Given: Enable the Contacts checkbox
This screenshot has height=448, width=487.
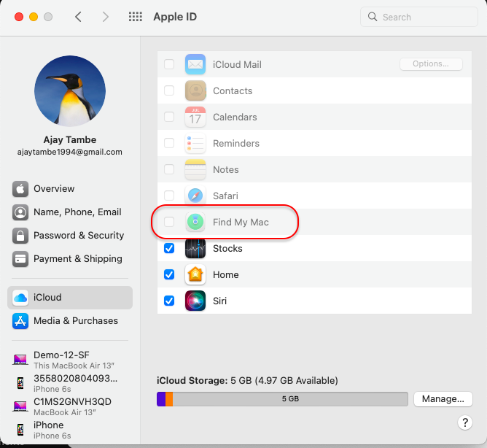Looking at the screenshot, I should [x=169, y=90].
